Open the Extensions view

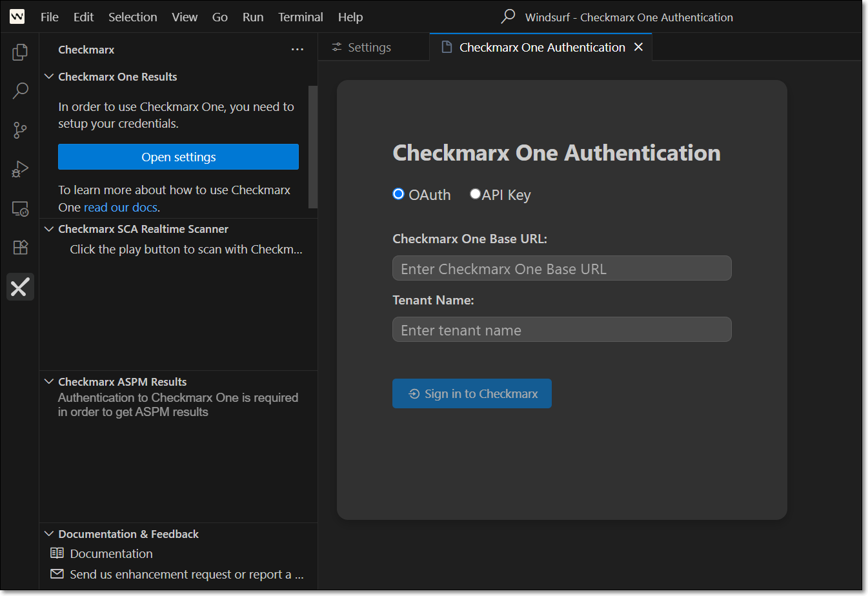pyautogui.click(x=20, y=247)
